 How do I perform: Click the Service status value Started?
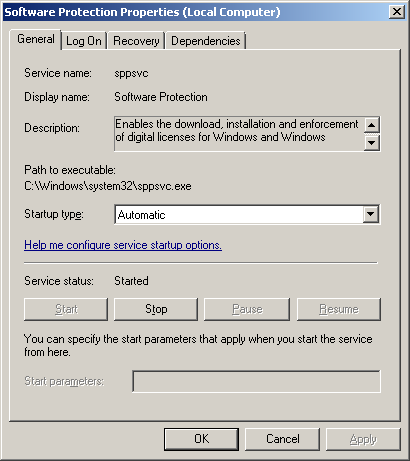pyautogui.click(x=131, y=281)
